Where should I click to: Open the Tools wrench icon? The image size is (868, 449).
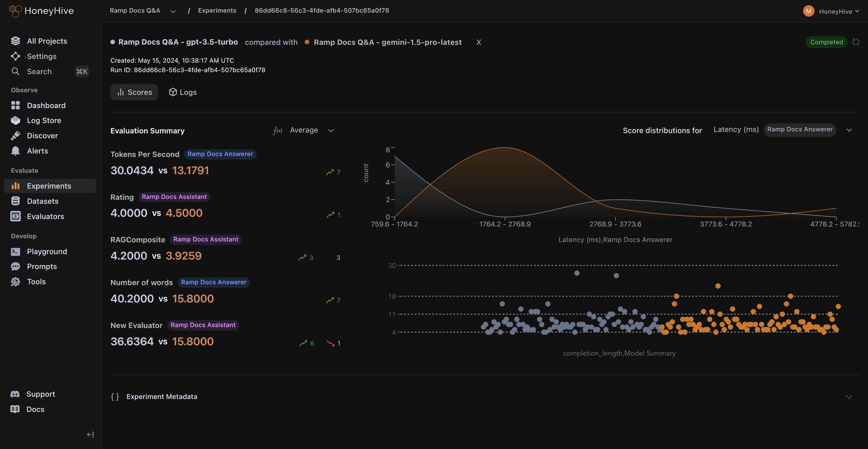pos(16,281)
